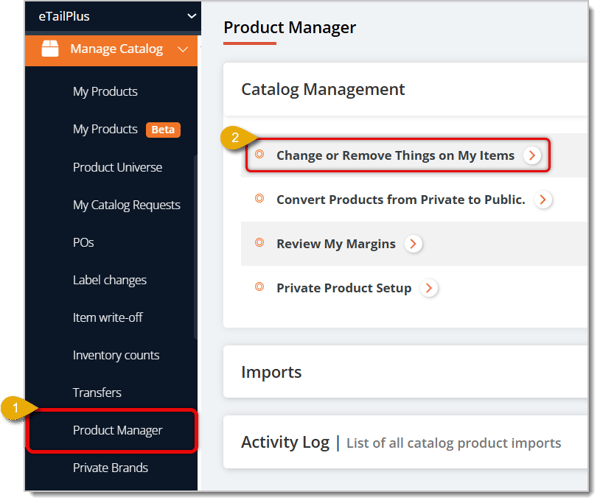Select 'List of all catalog product imports' text

pos(454,444)
